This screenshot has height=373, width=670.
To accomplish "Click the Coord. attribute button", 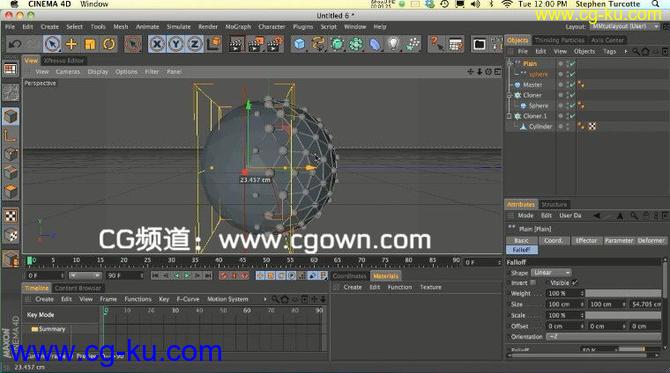I will 554,241.
